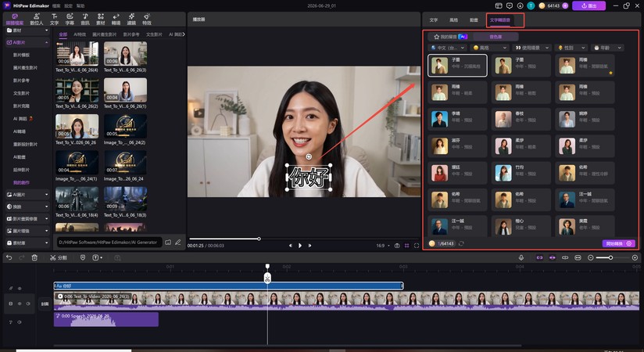Click the purple 匯出 export button
Viewport: 644px width, 352px height.
(x=591, y=5)
